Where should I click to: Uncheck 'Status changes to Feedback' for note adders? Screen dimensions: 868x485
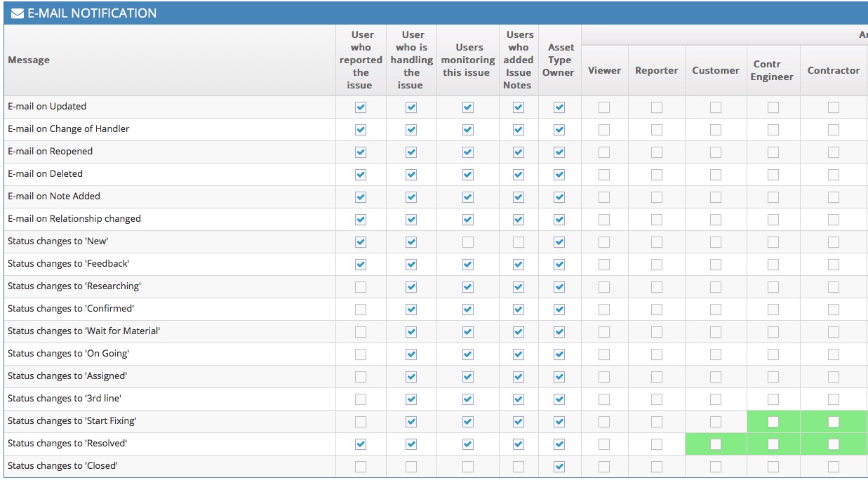click(519, 265)
